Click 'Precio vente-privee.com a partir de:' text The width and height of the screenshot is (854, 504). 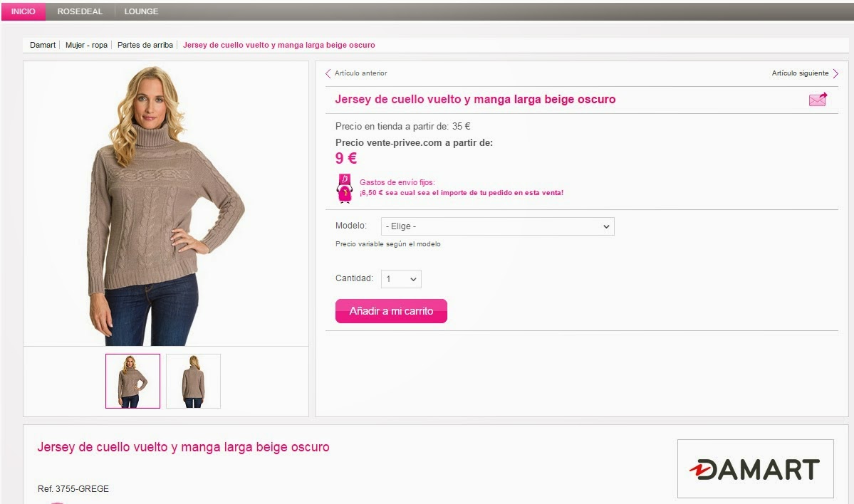(x=414, y=143)
